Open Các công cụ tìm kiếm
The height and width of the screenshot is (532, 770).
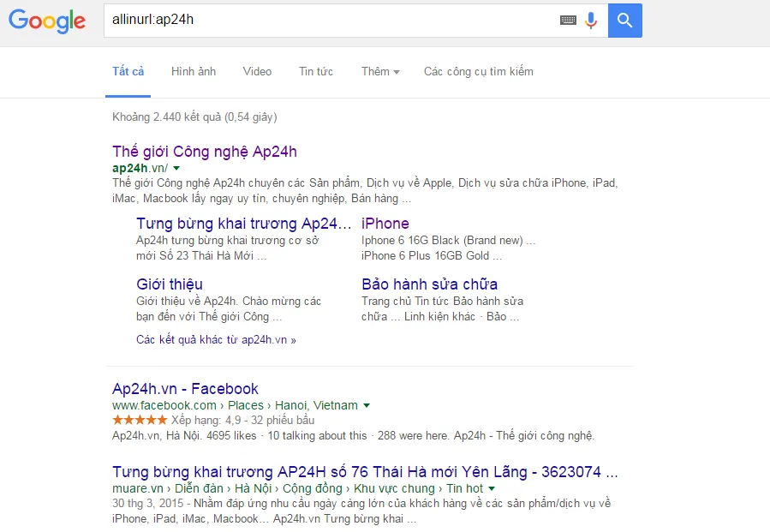(x=478, y=72)
